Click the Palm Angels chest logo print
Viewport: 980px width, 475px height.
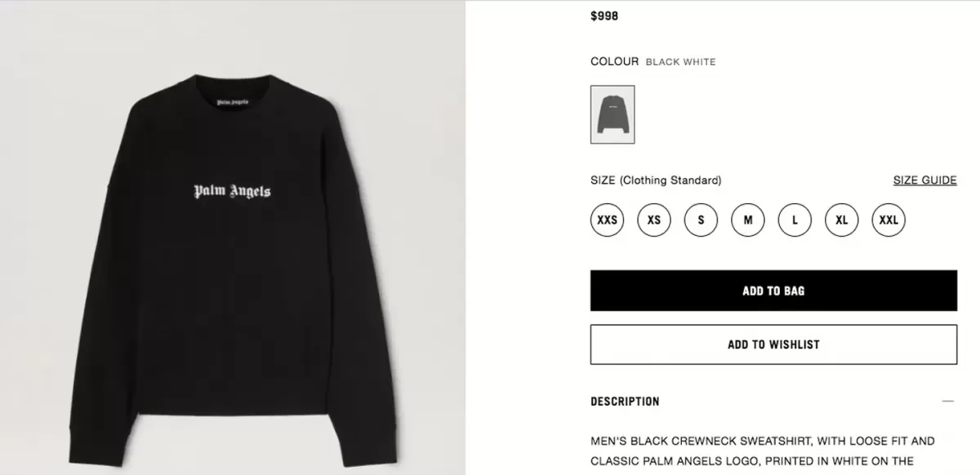[232, 192]
